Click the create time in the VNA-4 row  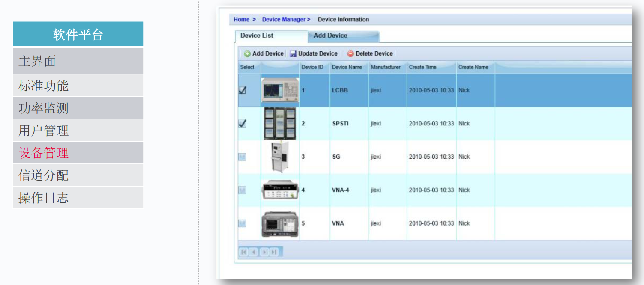click(x=431, y=190)
